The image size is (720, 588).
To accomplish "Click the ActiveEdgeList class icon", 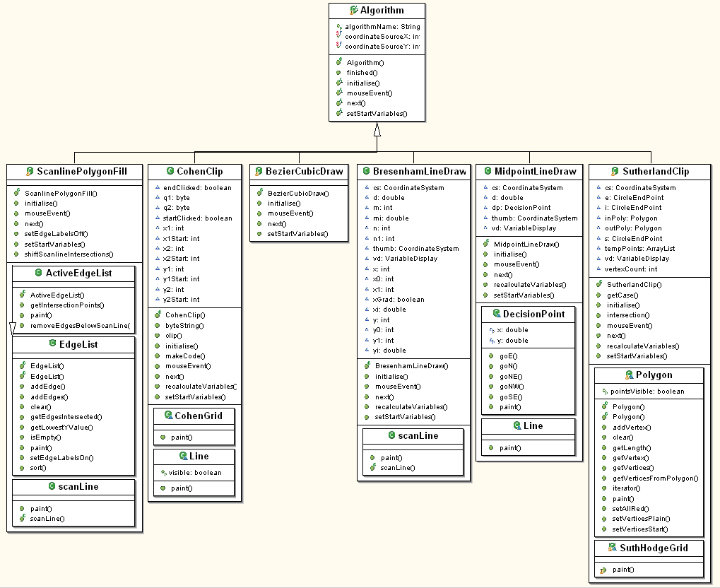I will coord(39,273).
